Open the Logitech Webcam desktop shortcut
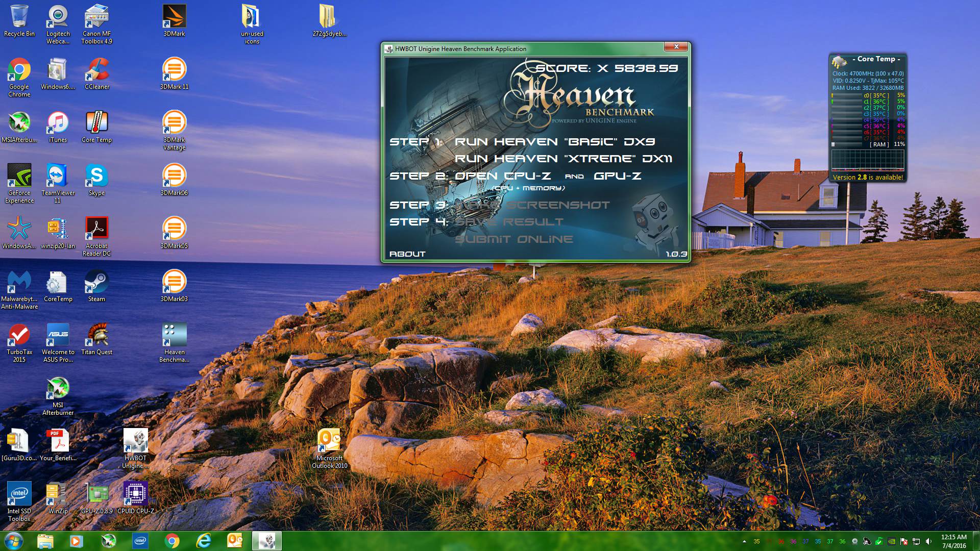Image resolution: width=980 pixels, height=551 pixels. 58,24
